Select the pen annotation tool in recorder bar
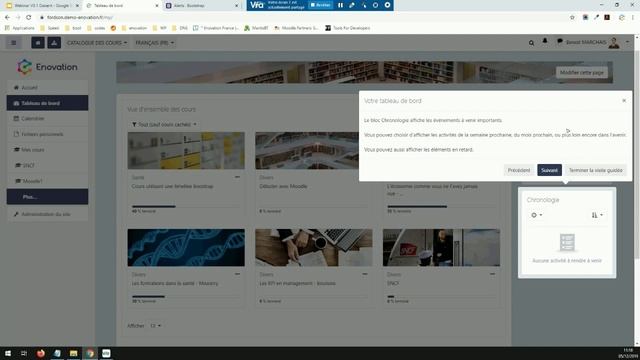The width and height of the screenshot is (640, 360). pyautogui.click(x=352, y=5)
